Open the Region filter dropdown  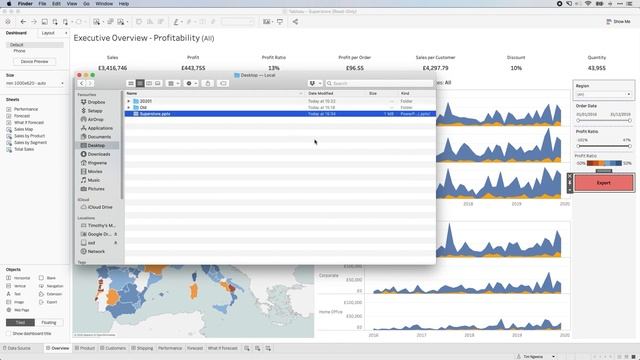tap(604, 94)
